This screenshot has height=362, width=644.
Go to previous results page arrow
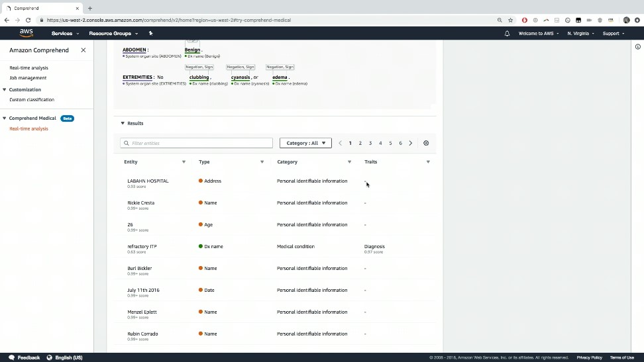click(340, 143)
